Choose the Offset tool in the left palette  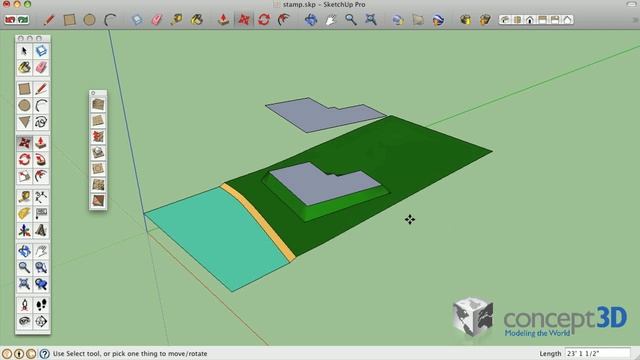click(41, 176)
